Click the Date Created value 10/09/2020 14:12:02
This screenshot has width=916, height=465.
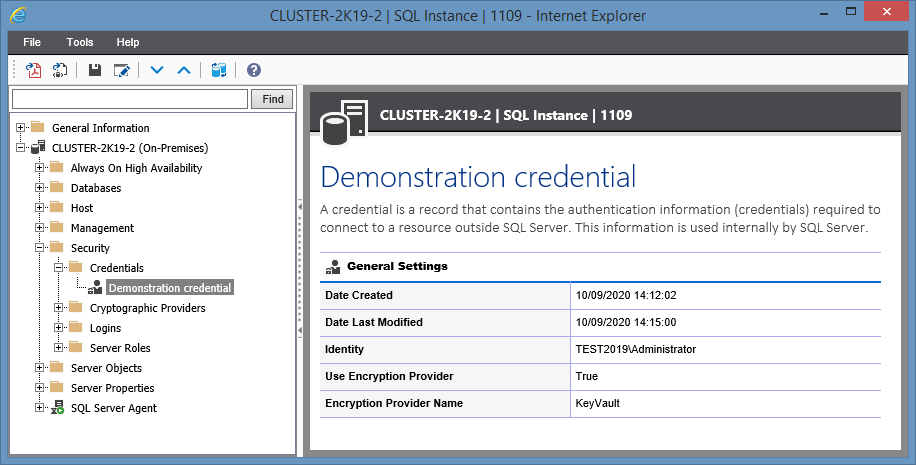[626, 295]
